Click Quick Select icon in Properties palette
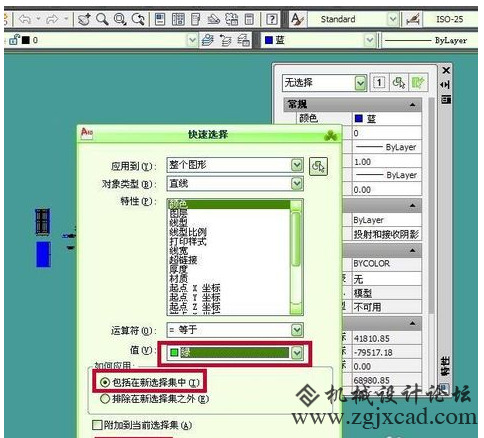The height and width of the screenshot is (438, 484). pyautogui.click(x=418, y=82)
